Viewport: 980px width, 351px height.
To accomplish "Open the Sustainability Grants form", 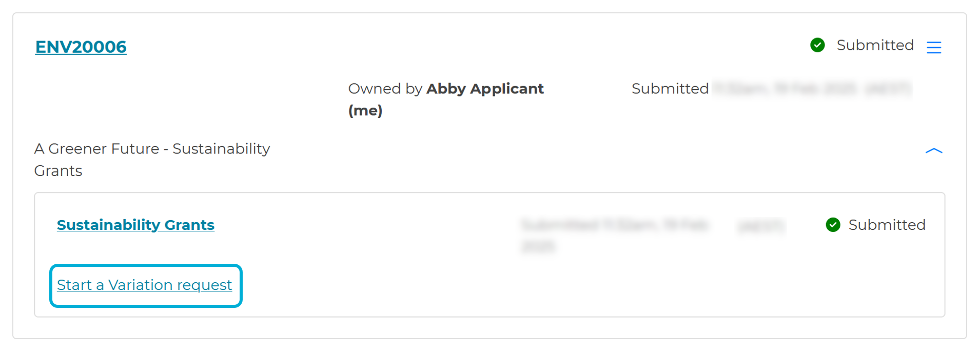I will click(135, 225).
